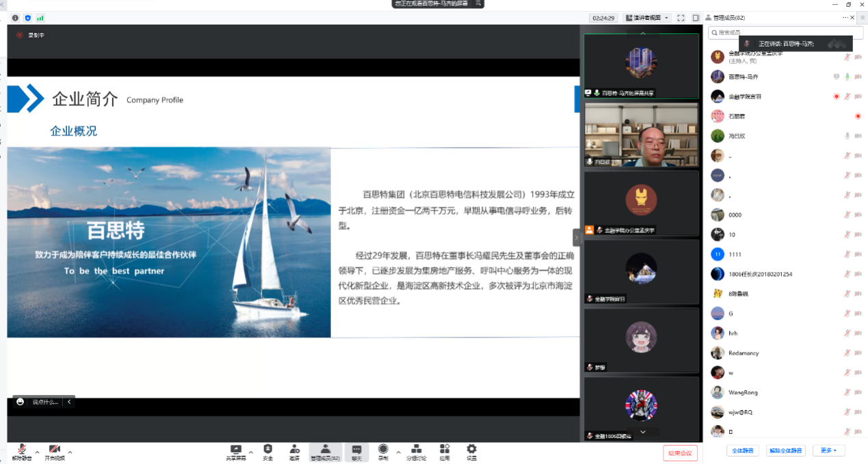Viewport: 868px width, 464px height.
Task: Click the red 结束会议 end meeting button
Action: (x=680, y=453)
